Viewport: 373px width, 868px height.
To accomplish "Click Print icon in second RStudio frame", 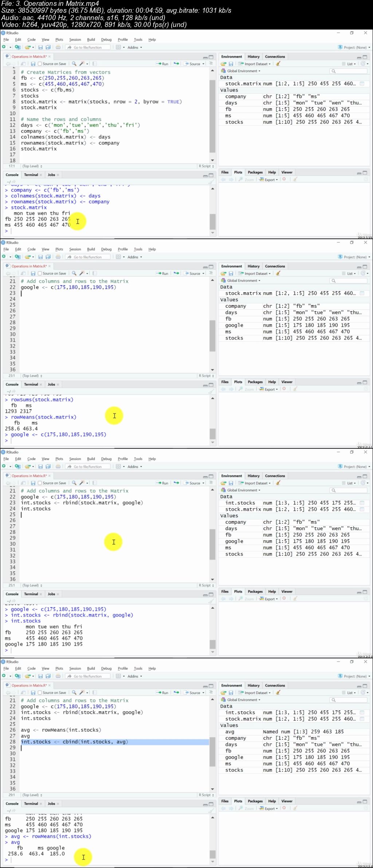I will pos(58,257).
